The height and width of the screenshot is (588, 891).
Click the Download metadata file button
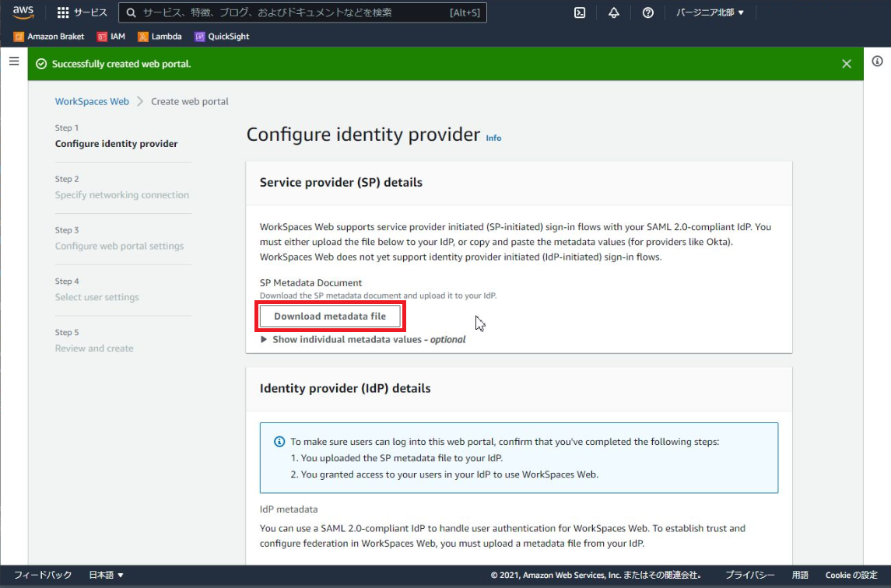coord(330,316)
